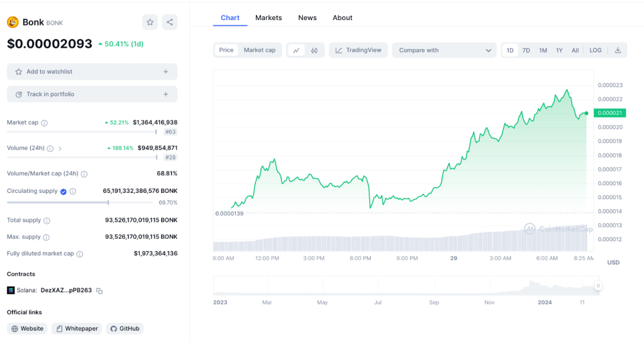Screen dimensions: 644x341
Task: Open the official Website link
Action: click(27, 328)
